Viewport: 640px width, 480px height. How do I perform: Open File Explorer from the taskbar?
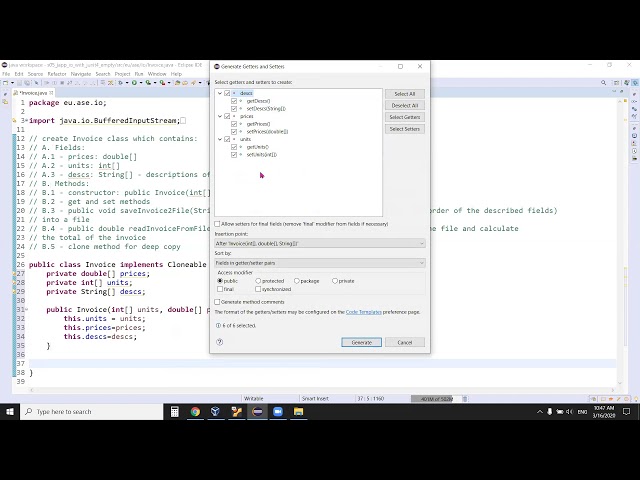[298, 412]
